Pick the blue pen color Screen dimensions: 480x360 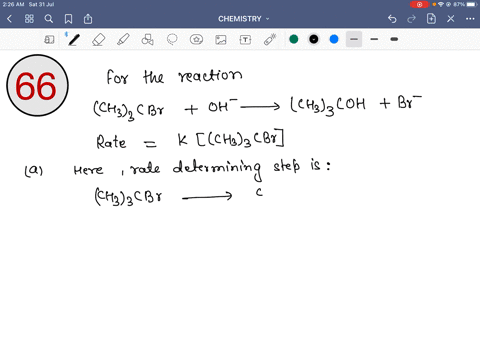(334, 39)
